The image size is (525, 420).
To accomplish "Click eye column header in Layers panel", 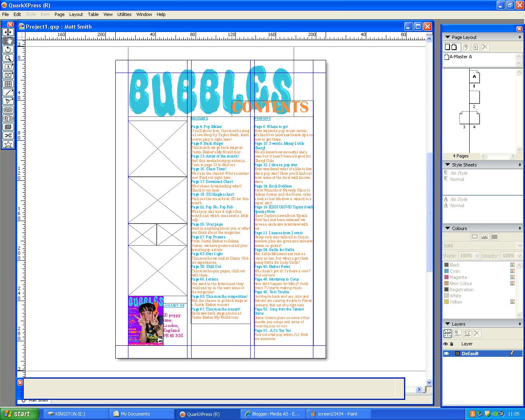I will tap(445, 344).
